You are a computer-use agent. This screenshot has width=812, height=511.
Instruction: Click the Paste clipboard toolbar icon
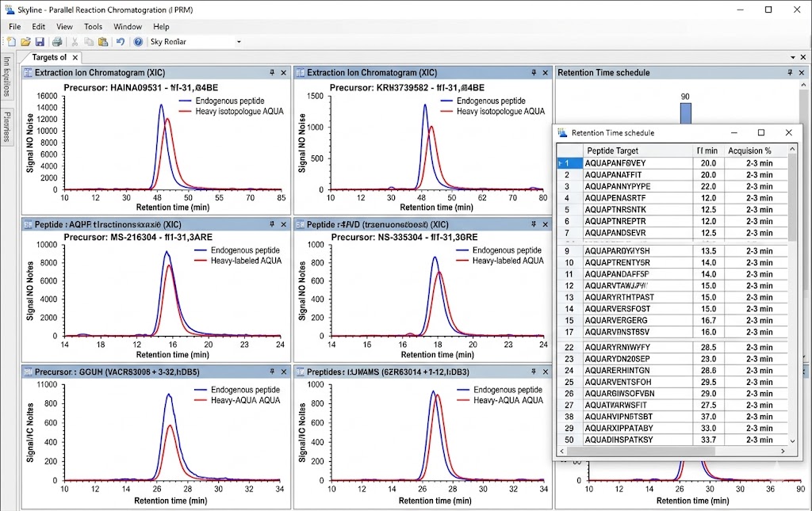pos(103,42)
